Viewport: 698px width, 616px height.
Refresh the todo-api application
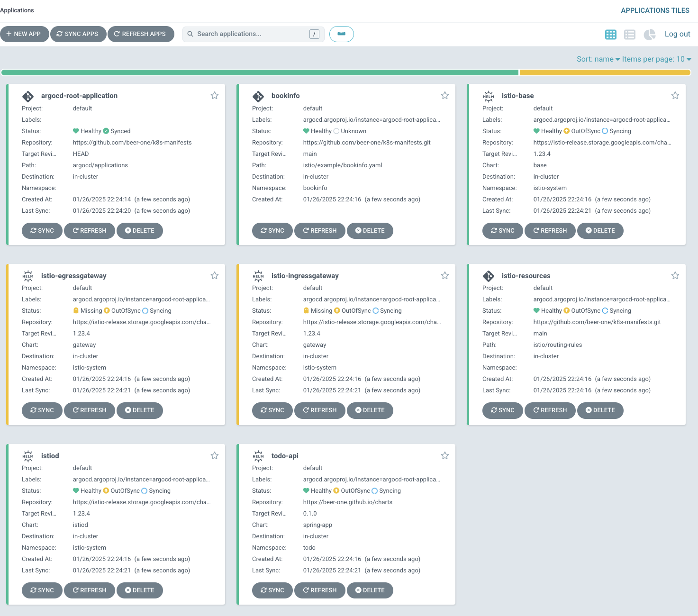click(320, 590)
